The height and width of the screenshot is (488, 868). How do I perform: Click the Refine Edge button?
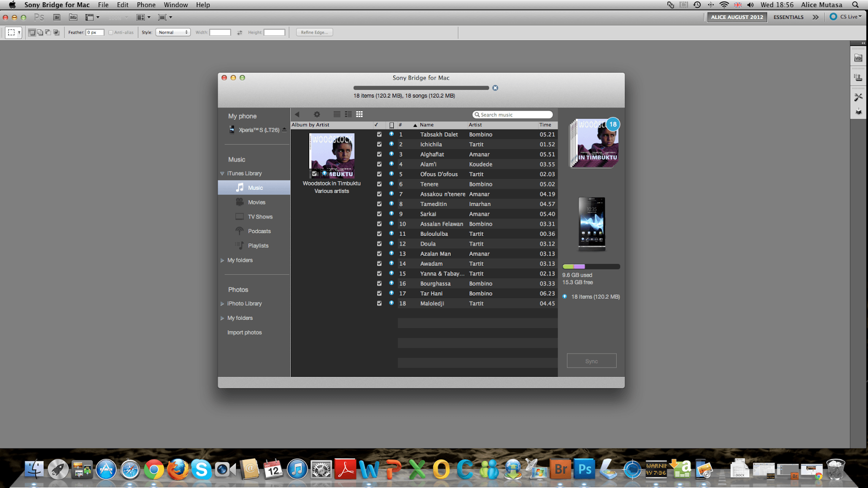(x=314, y=33)
